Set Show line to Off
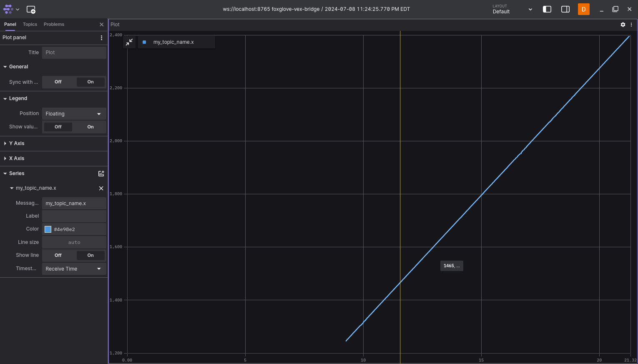 (58, 255)
